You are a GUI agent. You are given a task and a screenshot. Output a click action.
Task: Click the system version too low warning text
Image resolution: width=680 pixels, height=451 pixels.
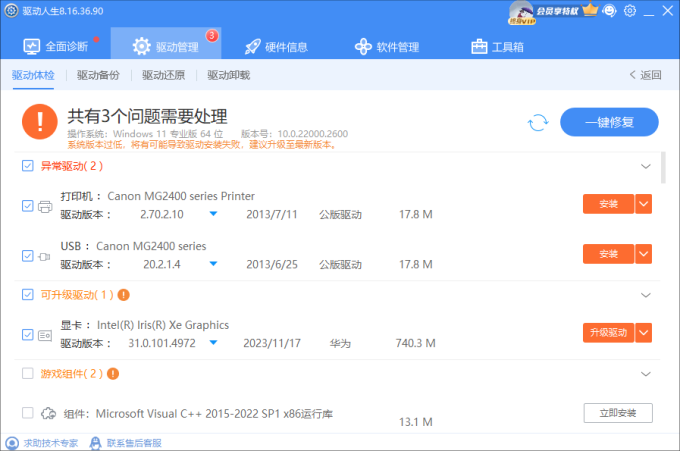pyautogui.click(x=203, y=145)
